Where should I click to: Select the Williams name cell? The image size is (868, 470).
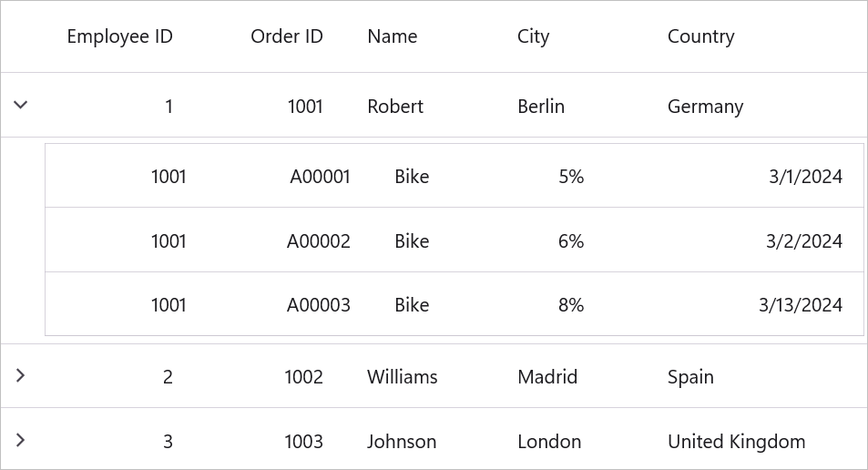[402, 377]
